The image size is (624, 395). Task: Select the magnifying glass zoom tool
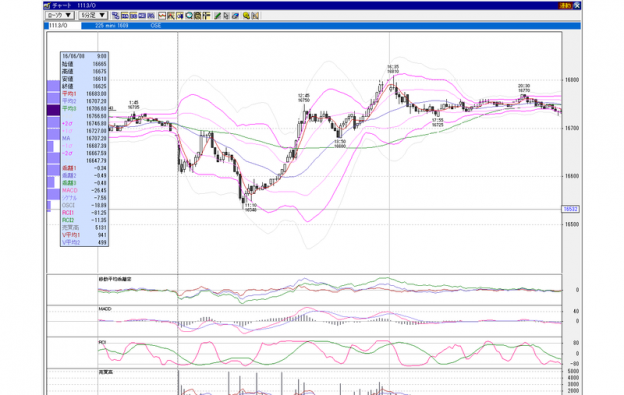189,16
